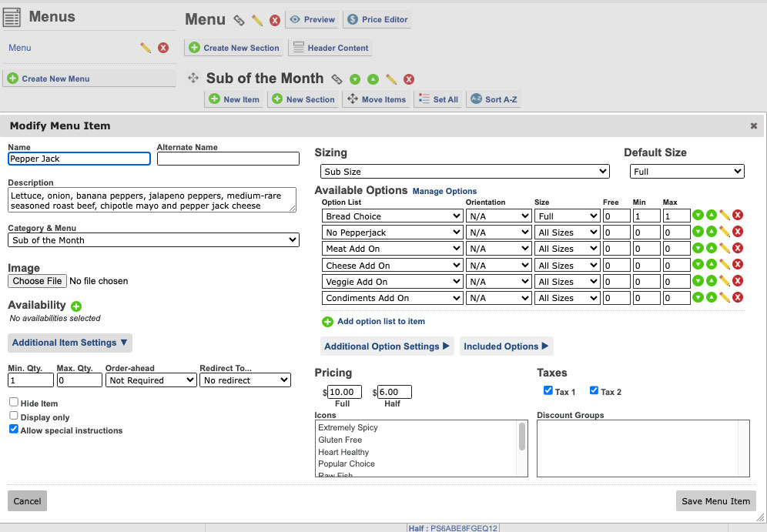The image size is (767, 532).
Task: Click Create New Section
Action: [x=234, y=48]
